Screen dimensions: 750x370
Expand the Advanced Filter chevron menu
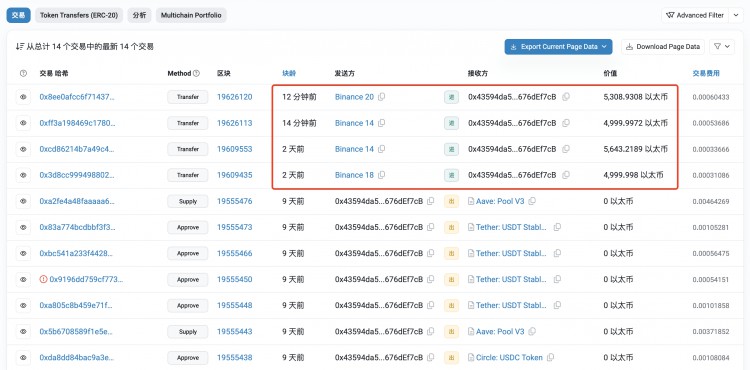click(736, 15)
